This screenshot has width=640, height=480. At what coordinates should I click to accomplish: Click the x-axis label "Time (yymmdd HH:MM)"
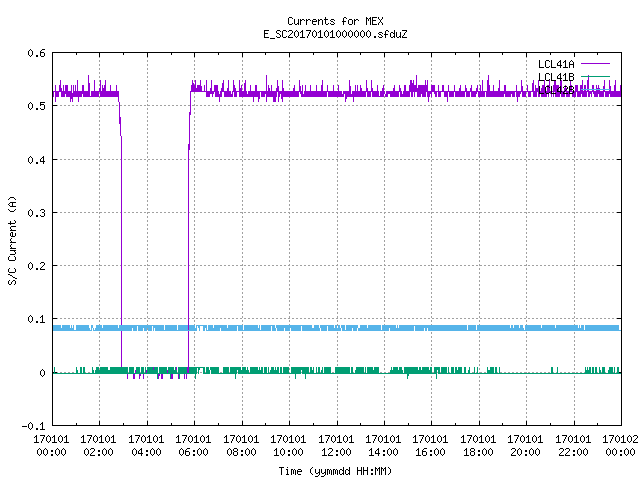pyautogui.click(x=335, y=471)
